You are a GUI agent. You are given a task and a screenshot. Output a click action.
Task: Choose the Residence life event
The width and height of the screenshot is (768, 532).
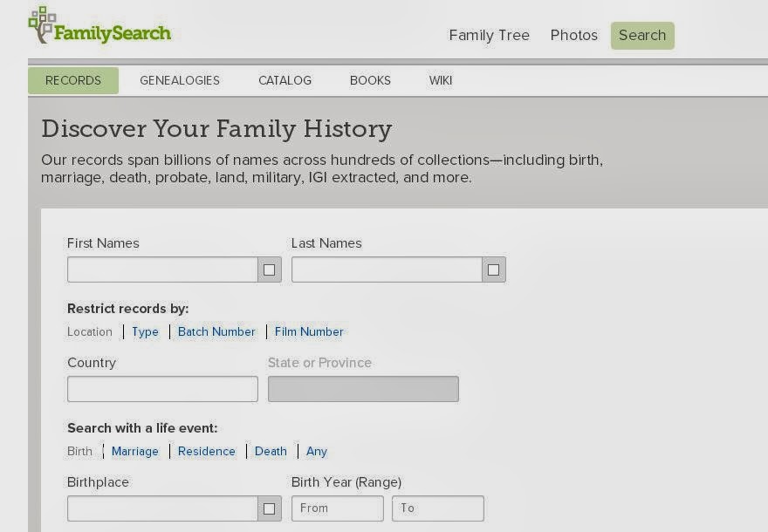(x=207, y=451)
